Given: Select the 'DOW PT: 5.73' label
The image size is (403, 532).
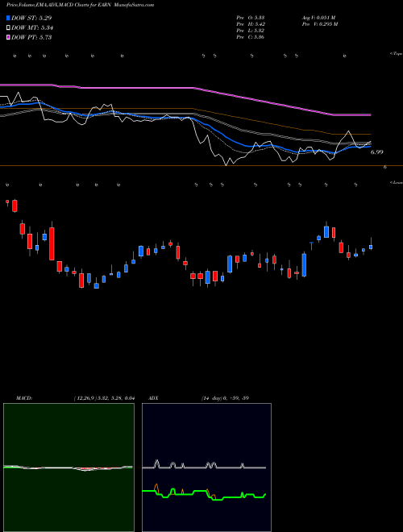Looking at the screenshot, I should 31,37.
